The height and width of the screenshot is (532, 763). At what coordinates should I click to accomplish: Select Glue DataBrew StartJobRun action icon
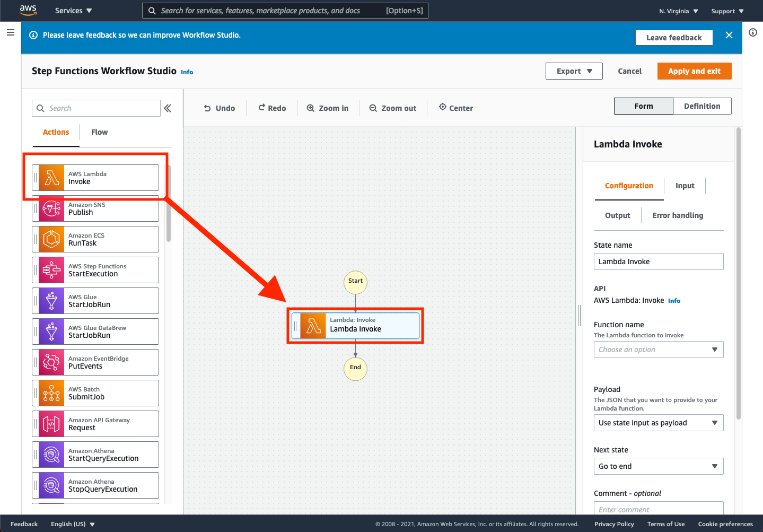51,332
